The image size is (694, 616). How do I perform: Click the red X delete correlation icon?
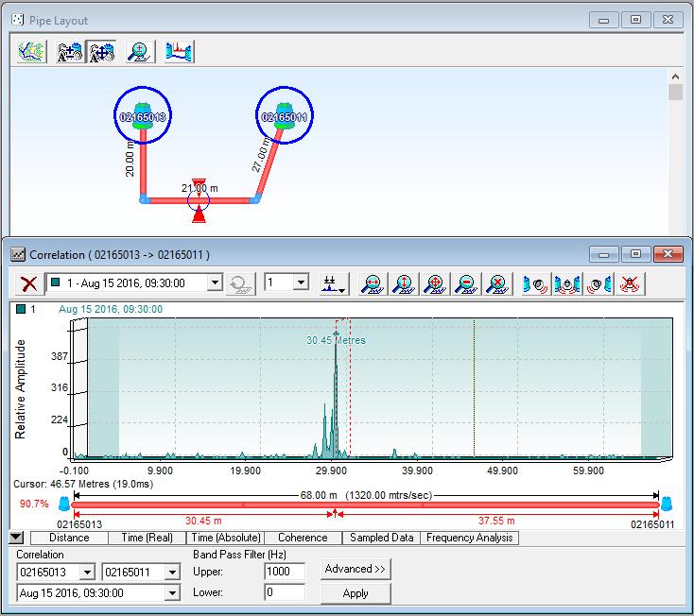(x=29, y=283)
